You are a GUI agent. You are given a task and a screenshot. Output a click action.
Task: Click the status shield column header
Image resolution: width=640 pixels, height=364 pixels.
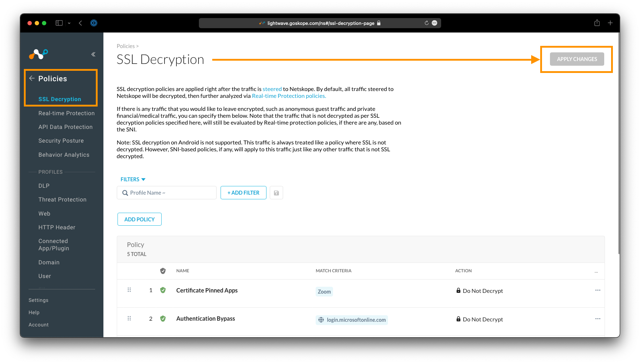click(163, 271)
